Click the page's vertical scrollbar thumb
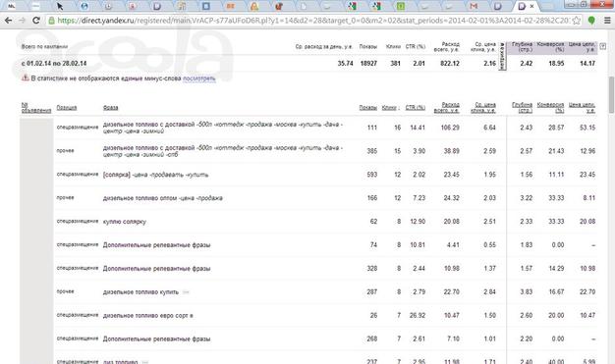 click(x=611, y=94)
